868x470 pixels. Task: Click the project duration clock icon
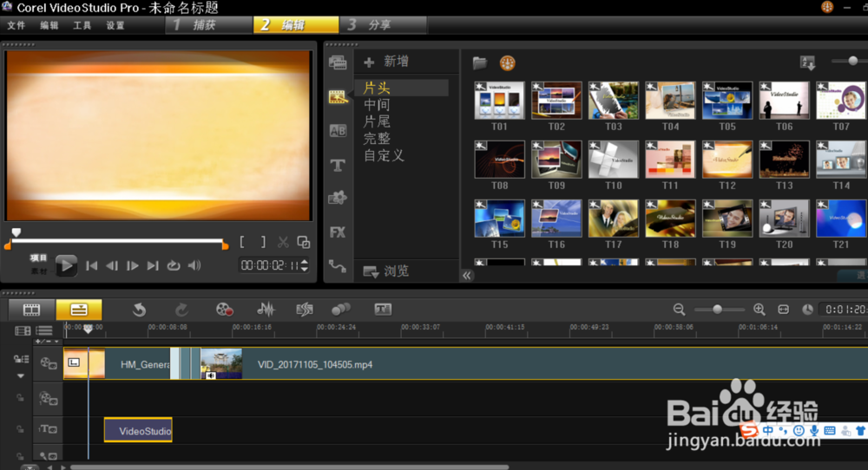coord(807,310)
